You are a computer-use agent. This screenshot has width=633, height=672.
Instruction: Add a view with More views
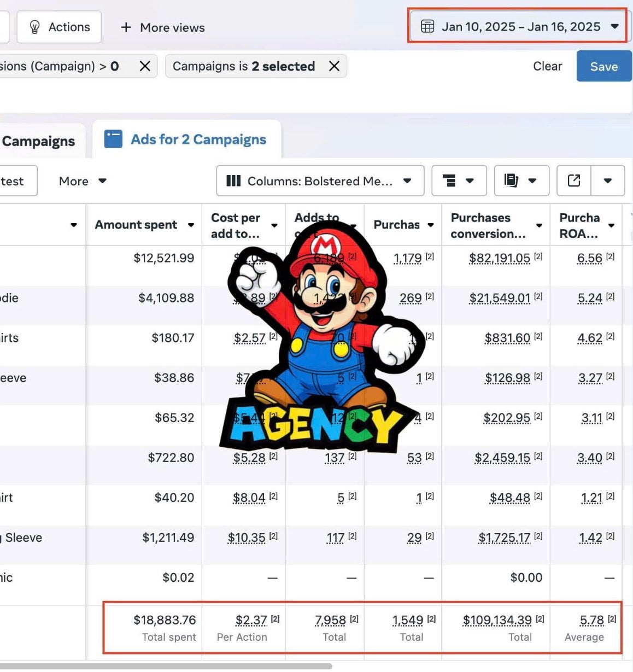(162, 27)
